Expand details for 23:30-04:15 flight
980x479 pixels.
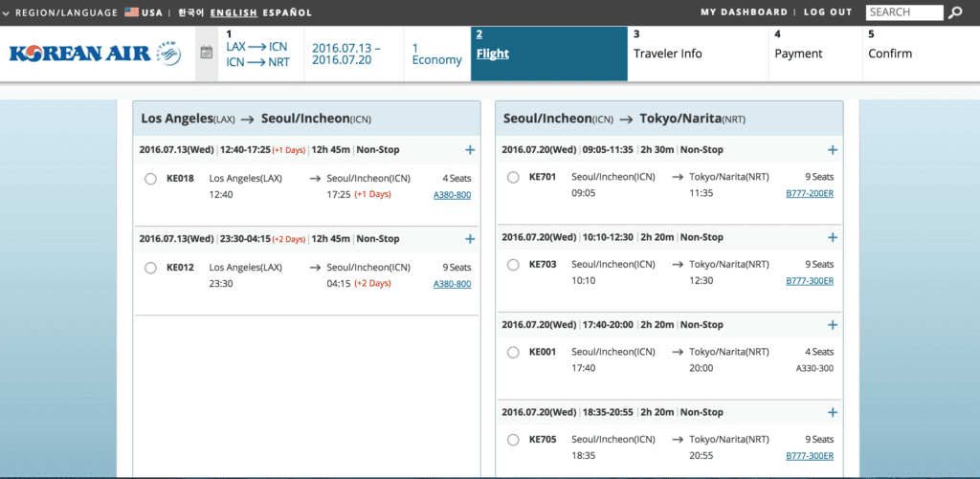tap(470, 239)
